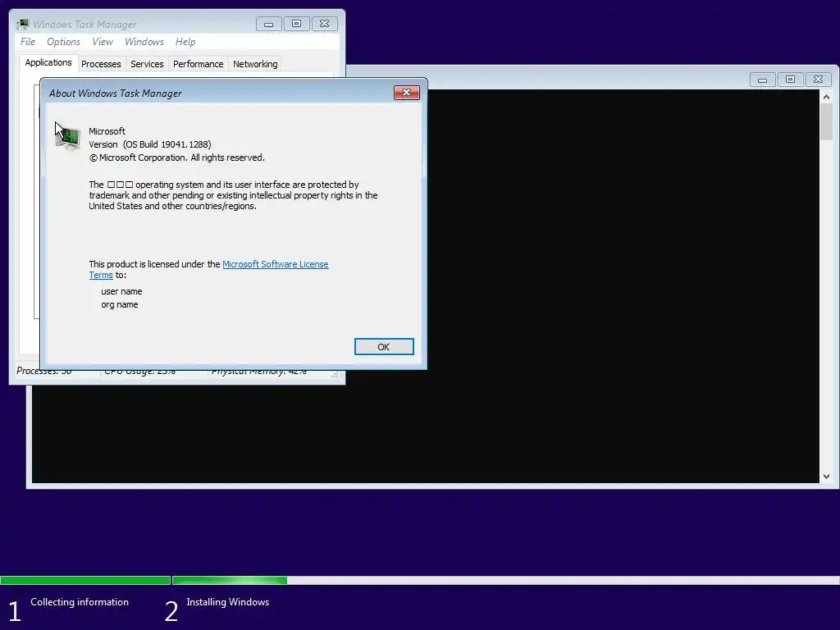This screenshot has width=840, height=630.
Task: Close the black console window
Action: click(x=818, y=80)
